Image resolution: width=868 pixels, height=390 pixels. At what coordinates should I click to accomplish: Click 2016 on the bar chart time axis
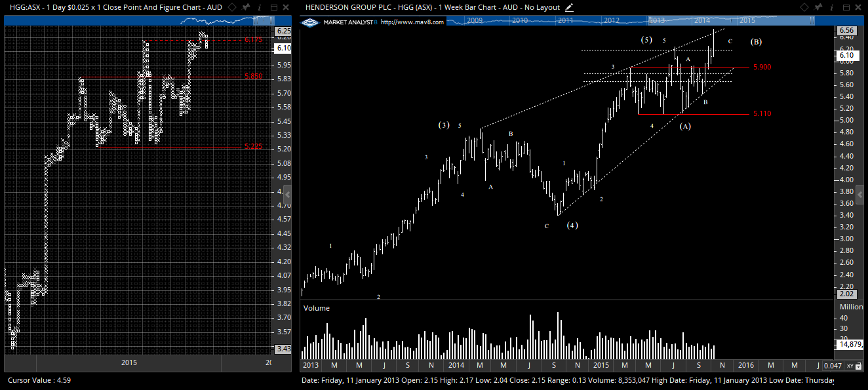tap(746, 364)
